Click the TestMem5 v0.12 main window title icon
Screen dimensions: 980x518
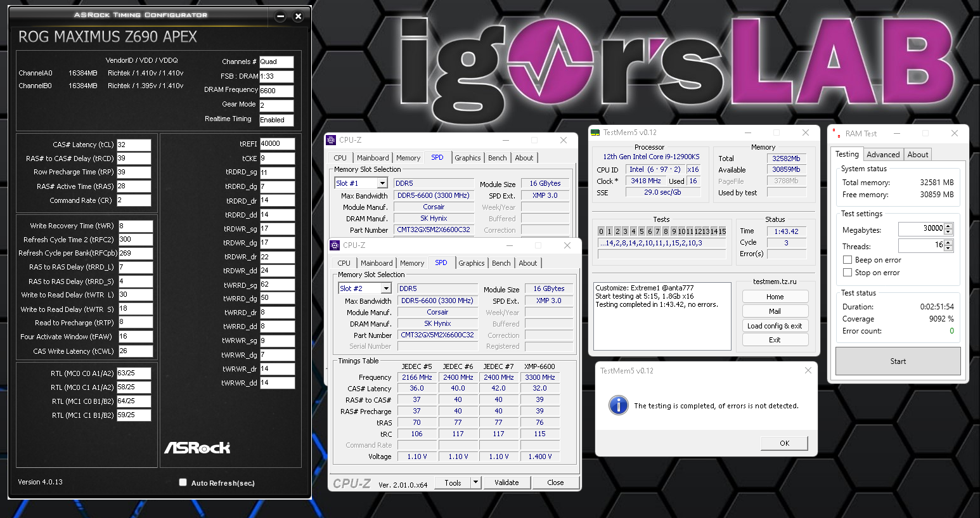[x=595, y=133]
